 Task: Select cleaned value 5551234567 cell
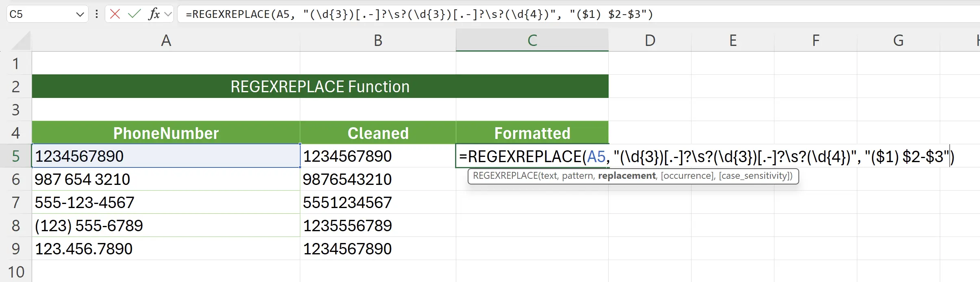(378, 202)
